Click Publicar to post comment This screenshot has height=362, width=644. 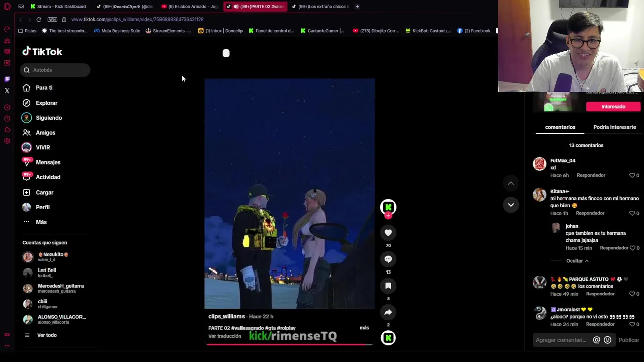coord(629,340)
